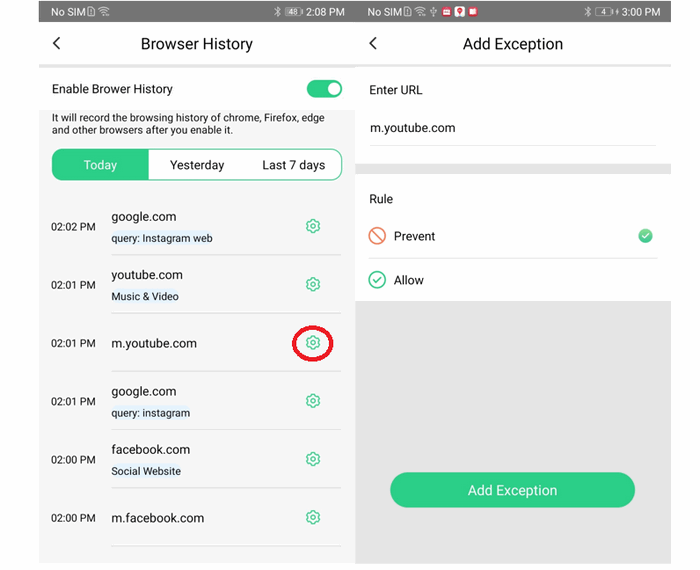Click the 'query: instagram' tag
Image resolution: width=700 pixels, height=570 pixels.
(150, 413)
